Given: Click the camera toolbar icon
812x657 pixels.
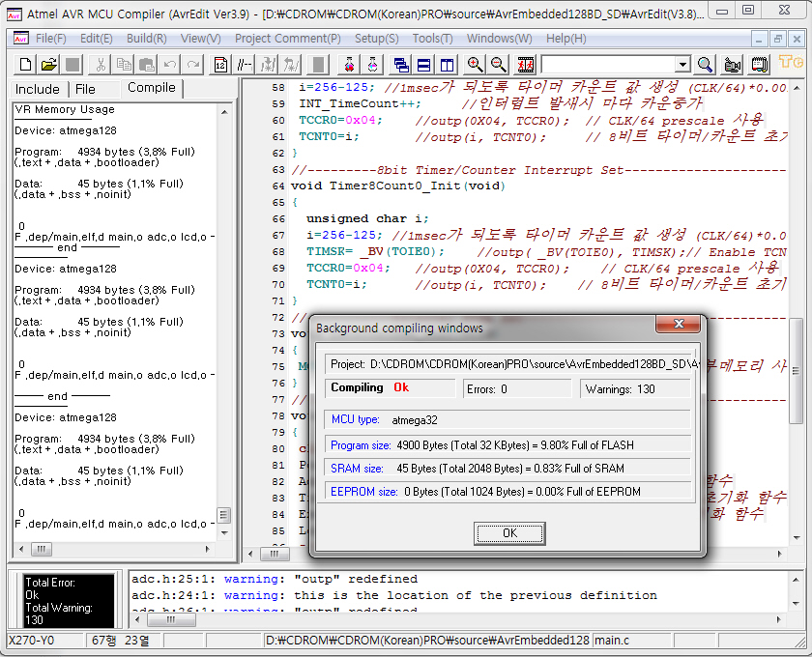Looking at the screenshot, I should point(733,65).
